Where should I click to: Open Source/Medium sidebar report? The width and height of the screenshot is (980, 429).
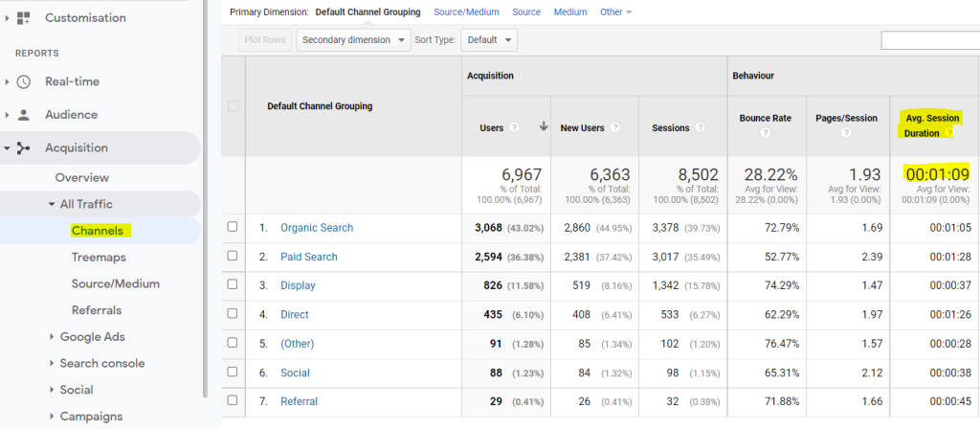point(116,283)
